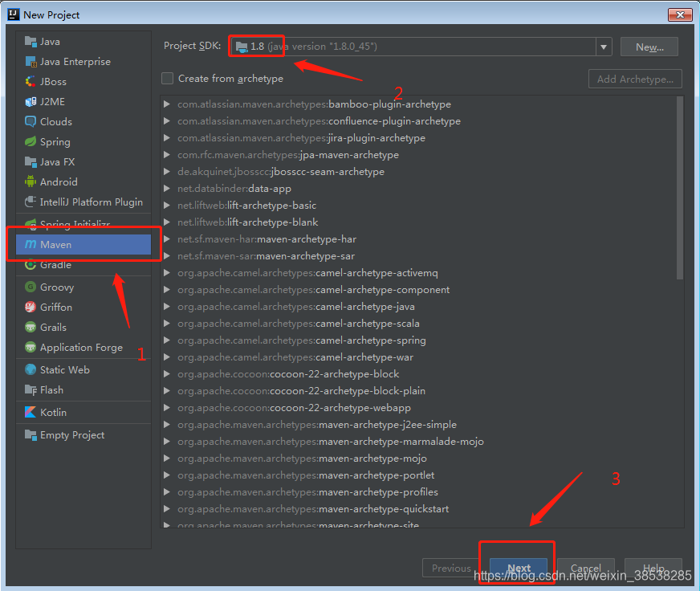The width and height of the screenshot is (700, 591).
Task: Open the Project SDK dropdown arrow
Action: (604, 47)
